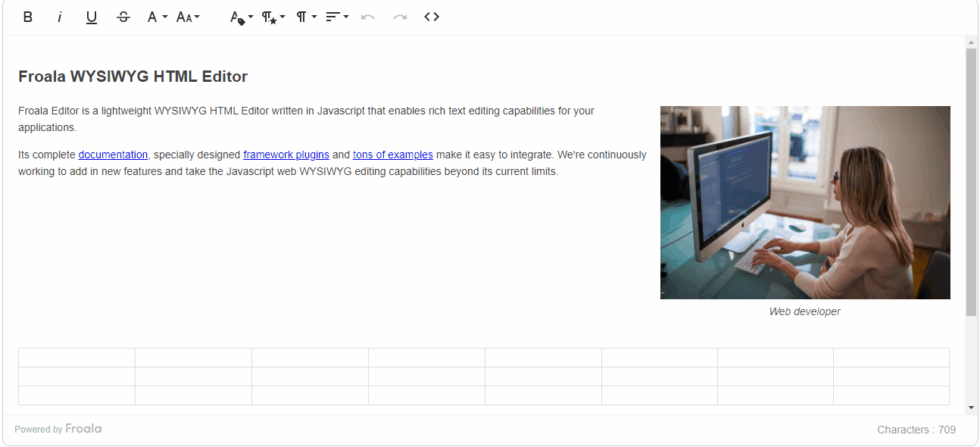980x447 pixels.
Task: Undo the last change
Action: click(x=369, y=16)
